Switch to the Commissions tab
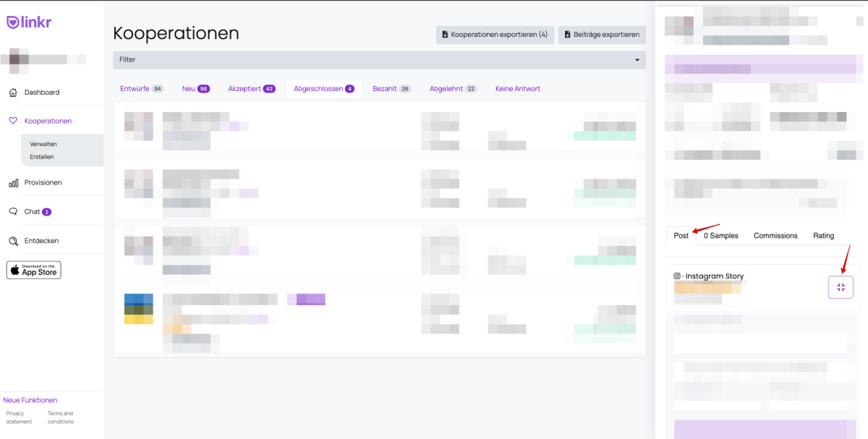This screenshot has width=868, height=439. click(775, 236)
